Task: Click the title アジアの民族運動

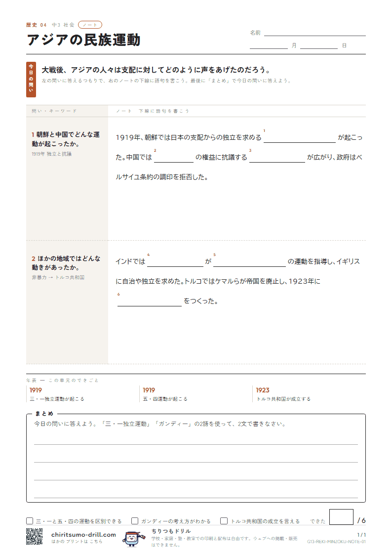Action: [84, 40]
